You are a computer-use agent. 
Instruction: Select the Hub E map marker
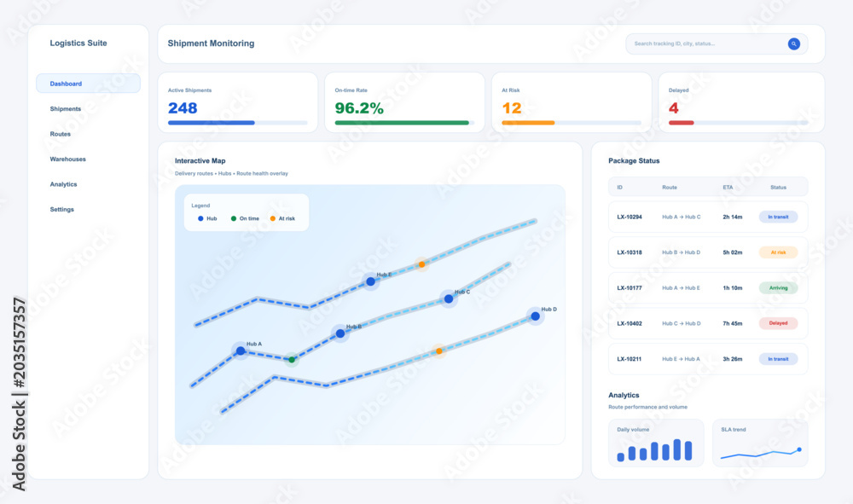coord(370,281)
